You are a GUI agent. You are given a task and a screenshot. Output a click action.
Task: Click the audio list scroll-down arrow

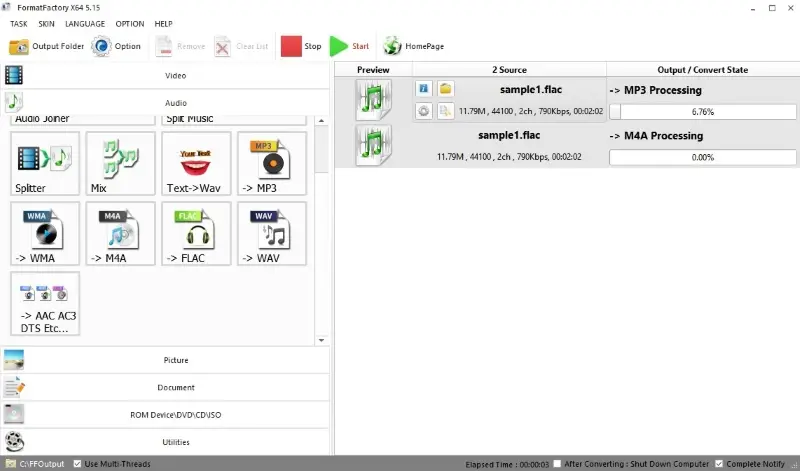[321, 340]
